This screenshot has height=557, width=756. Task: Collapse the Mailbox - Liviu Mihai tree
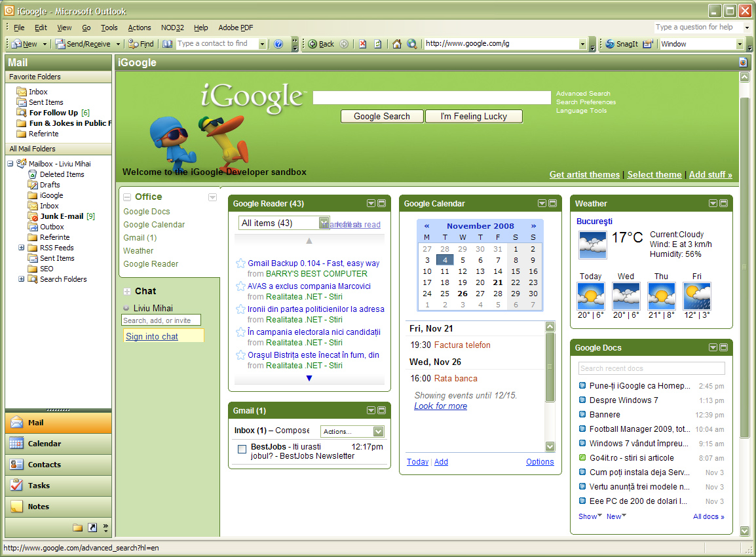point(10,164)
